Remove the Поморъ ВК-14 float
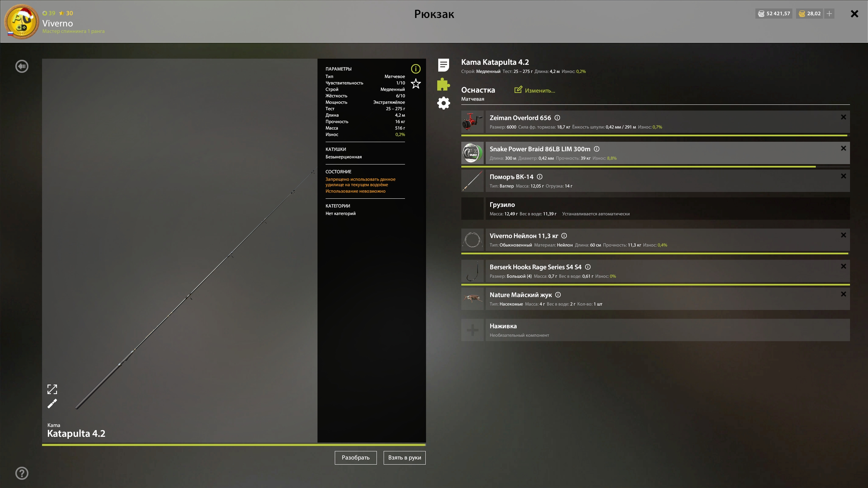Image resolution: width=868 pixels, height=488 pixels. tap(843, 176)
